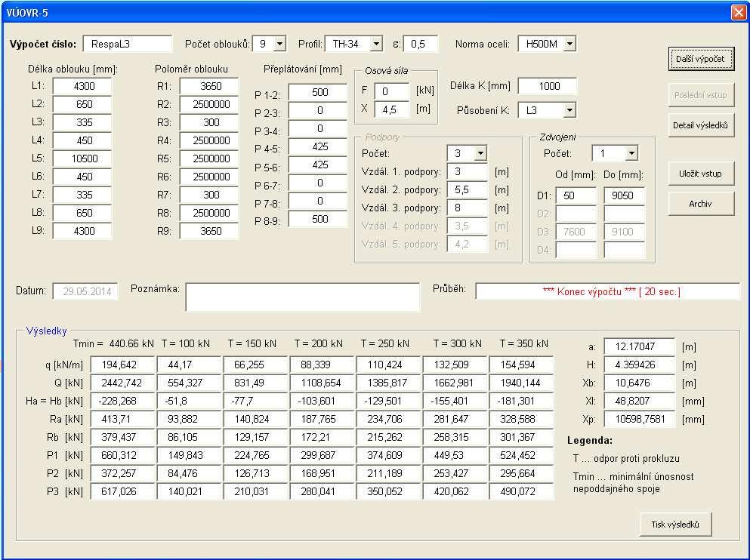Select the L1 arc length field

tap(82, 87)
